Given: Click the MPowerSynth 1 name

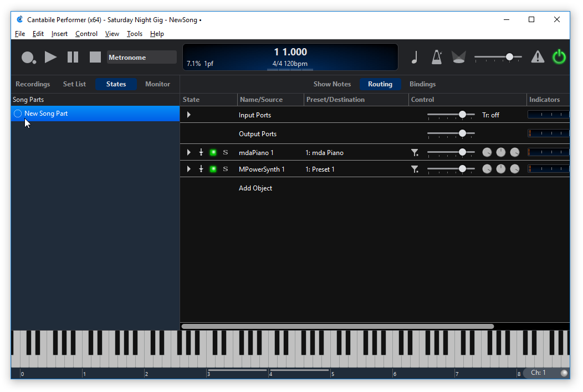Looking at the screenshot, I should click(262, 169).
